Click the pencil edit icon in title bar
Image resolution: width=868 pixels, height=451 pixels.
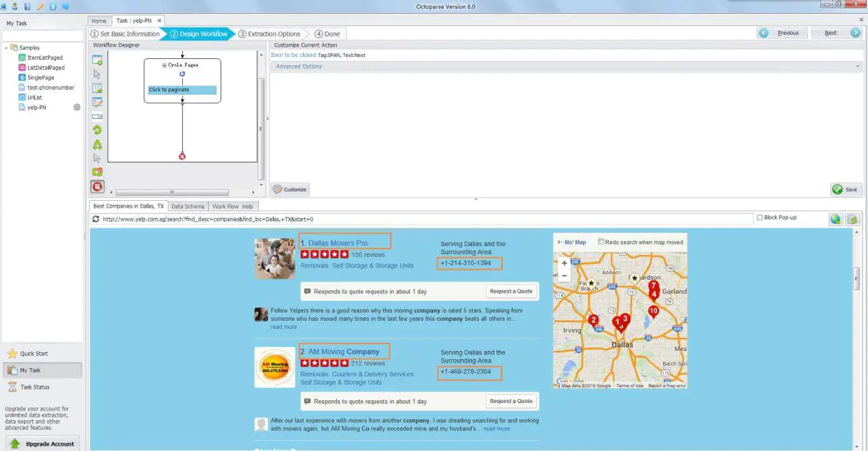click(40, 6)
